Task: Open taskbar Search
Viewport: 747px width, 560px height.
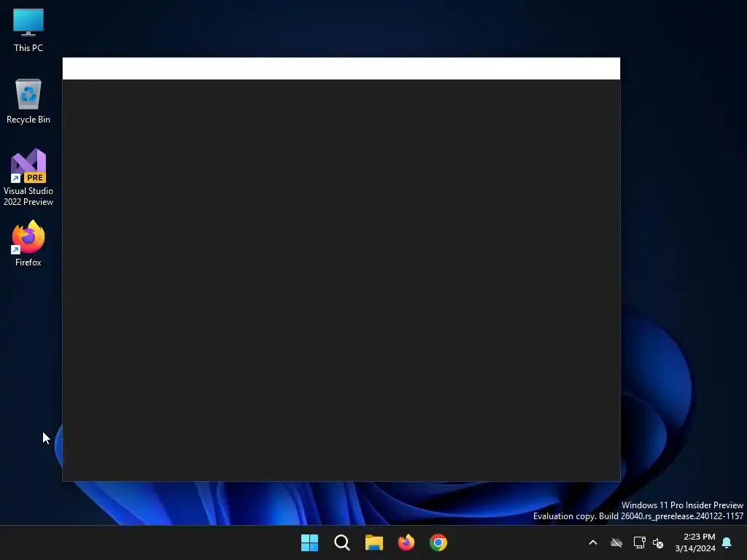Action: (x=342, y=542)
